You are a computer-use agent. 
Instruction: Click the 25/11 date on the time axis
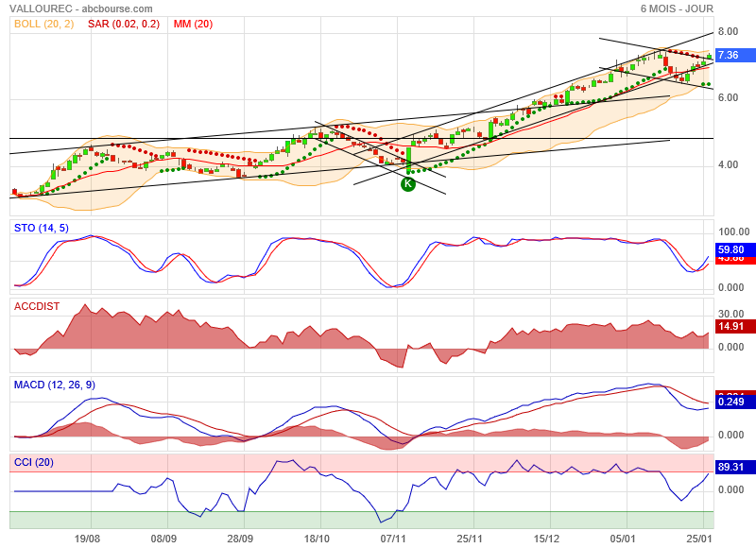coord(470,539)
